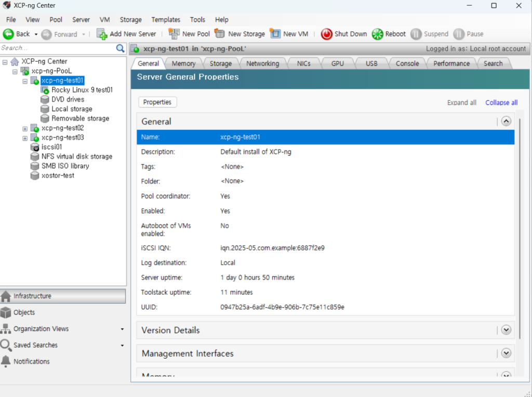Click the xcp-ng-test02 server icon
This screenshot has width=532, height=397.
(35, 128)
